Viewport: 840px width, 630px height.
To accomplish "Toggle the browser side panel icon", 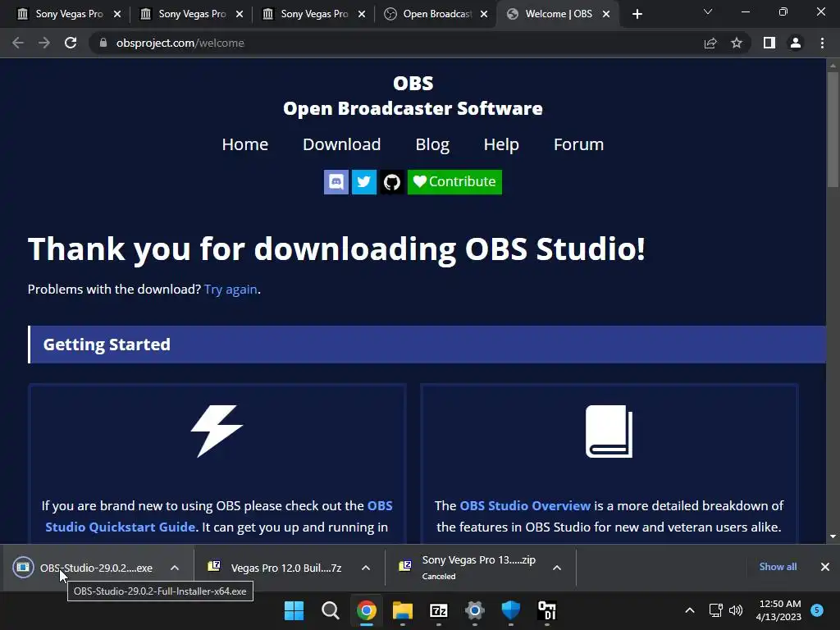I will pos(769,43).
